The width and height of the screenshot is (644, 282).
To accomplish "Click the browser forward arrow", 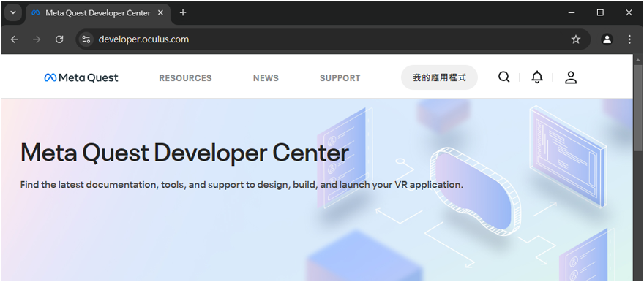I will [37, 39].
